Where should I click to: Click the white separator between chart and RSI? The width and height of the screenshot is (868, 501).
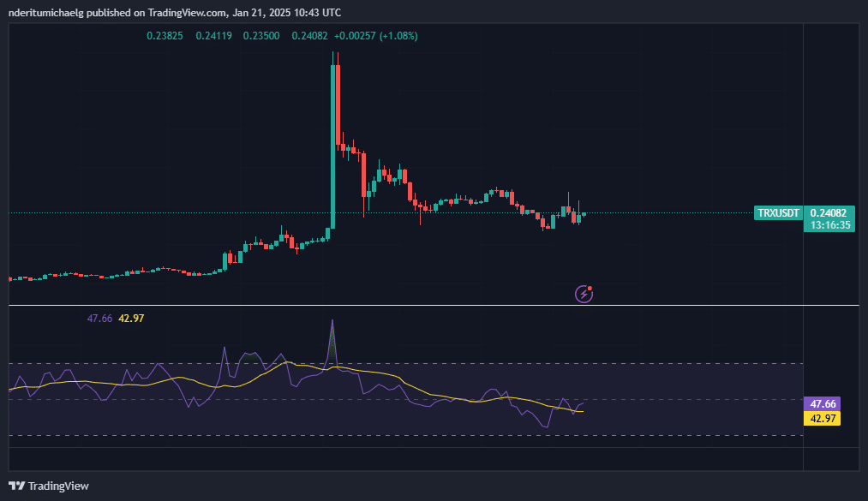coord(428,305)
